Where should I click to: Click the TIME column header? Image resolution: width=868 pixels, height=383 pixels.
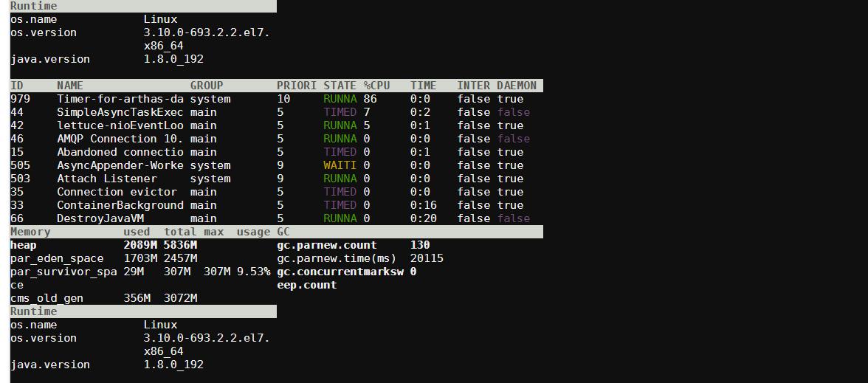(424, 86)
